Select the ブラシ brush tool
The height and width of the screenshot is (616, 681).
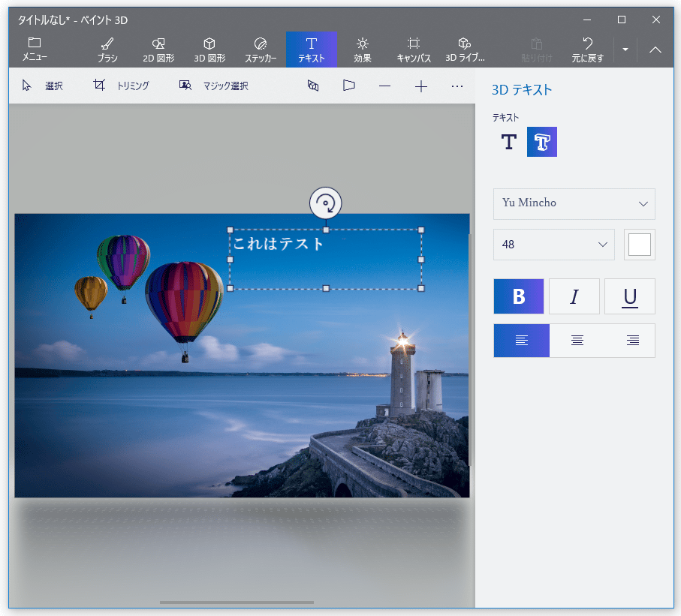click(107, 49)
